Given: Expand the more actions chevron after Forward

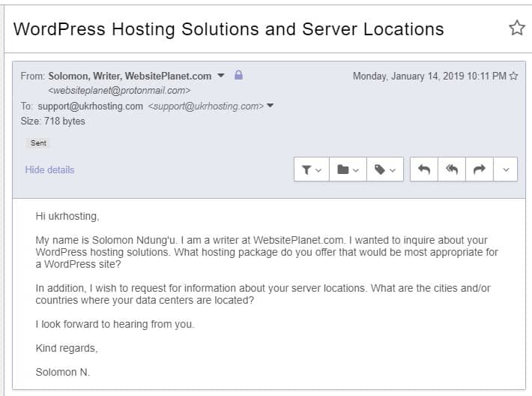Looking at the screenshot, I should coord(506,169).
